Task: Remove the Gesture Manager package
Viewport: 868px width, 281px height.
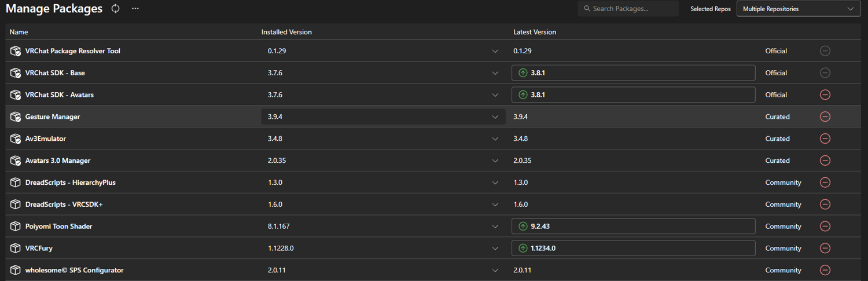Action: (825, 116)
